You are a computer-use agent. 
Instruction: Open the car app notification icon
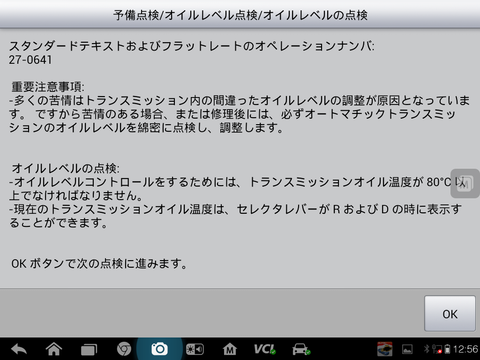point(385,349)
